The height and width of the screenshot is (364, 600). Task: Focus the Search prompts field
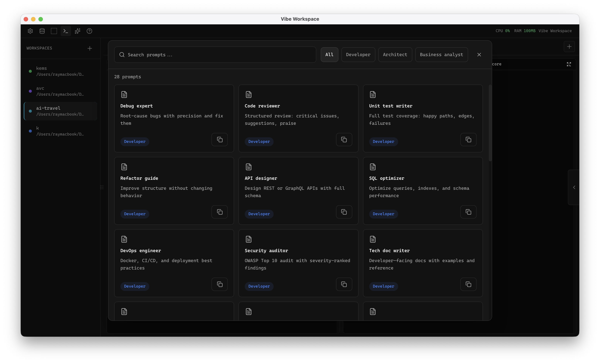(x=215, y=55)
